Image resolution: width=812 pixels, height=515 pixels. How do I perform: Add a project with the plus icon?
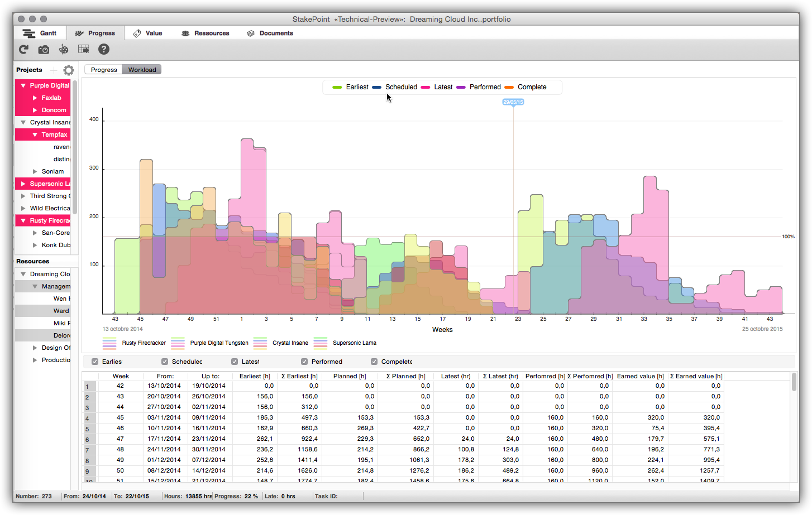click(54, 70)
